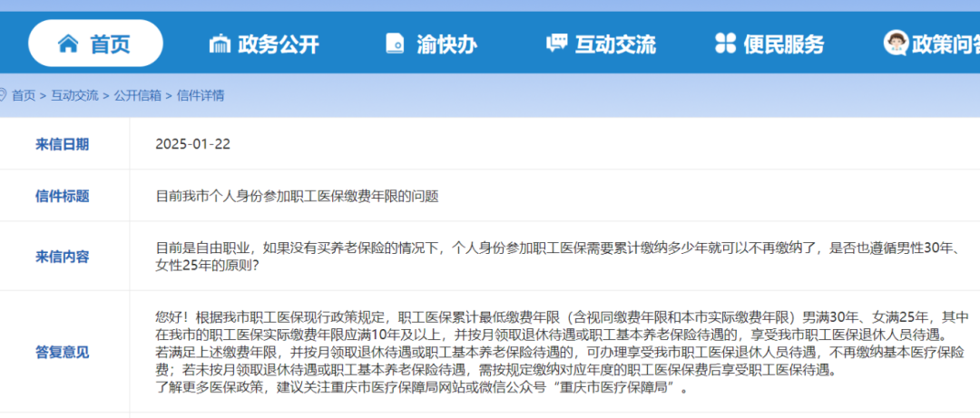Click the house icon in 首页 tab
The height and width of the screenshot is (418, 980).
68,44
